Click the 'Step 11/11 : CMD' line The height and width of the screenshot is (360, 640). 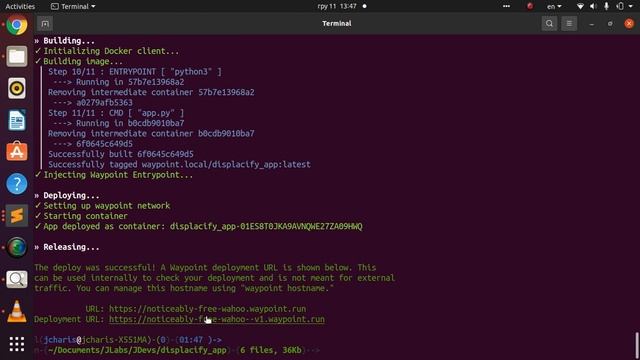pos(116,113)
